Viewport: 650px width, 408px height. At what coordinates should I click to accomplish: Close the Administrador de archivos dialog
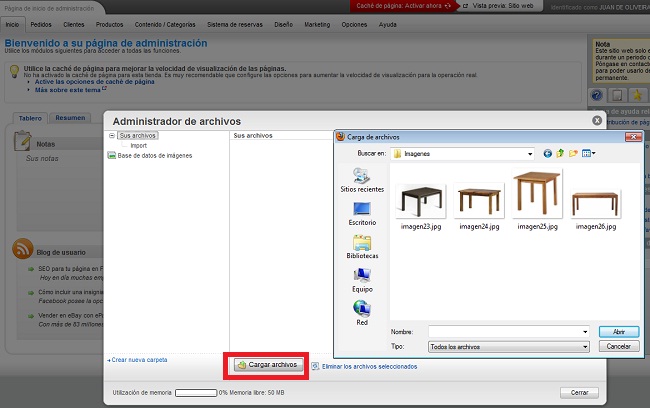coord(597,121)
